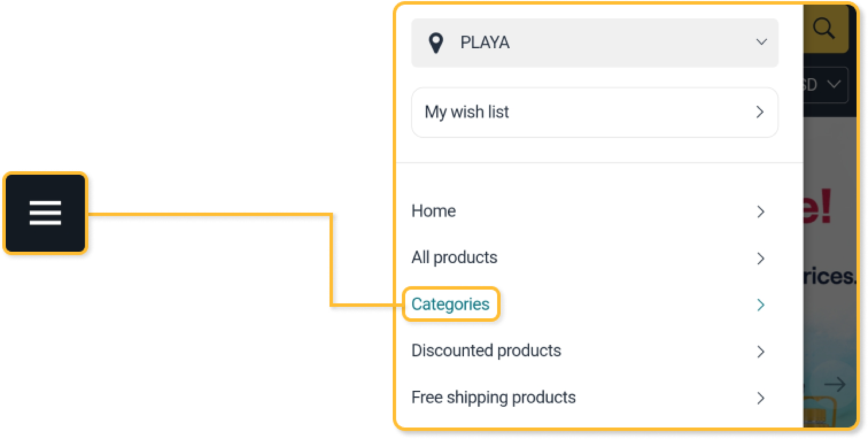This screenshot has height=439, width=868.
Task: Go to Home menu item
Action: (x=433, y=211)
